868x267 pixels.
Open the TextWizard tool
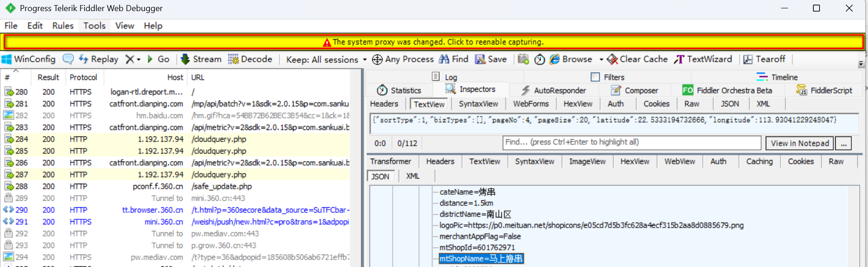click(x=703, y=59)
